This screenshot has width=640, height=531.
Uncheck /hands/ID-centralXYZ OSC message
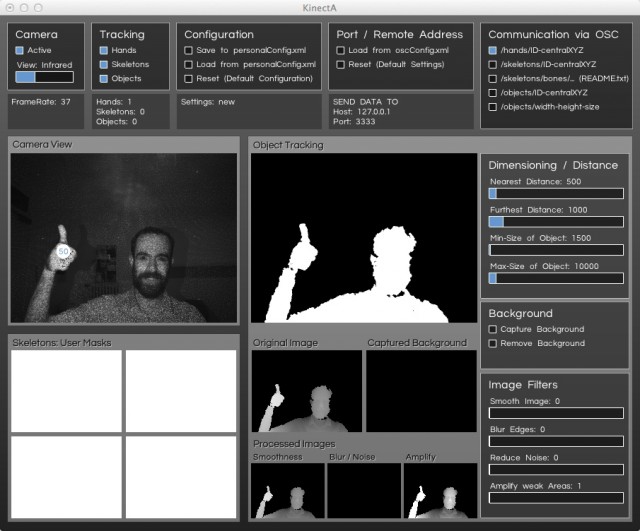click(x=493, y=50)
